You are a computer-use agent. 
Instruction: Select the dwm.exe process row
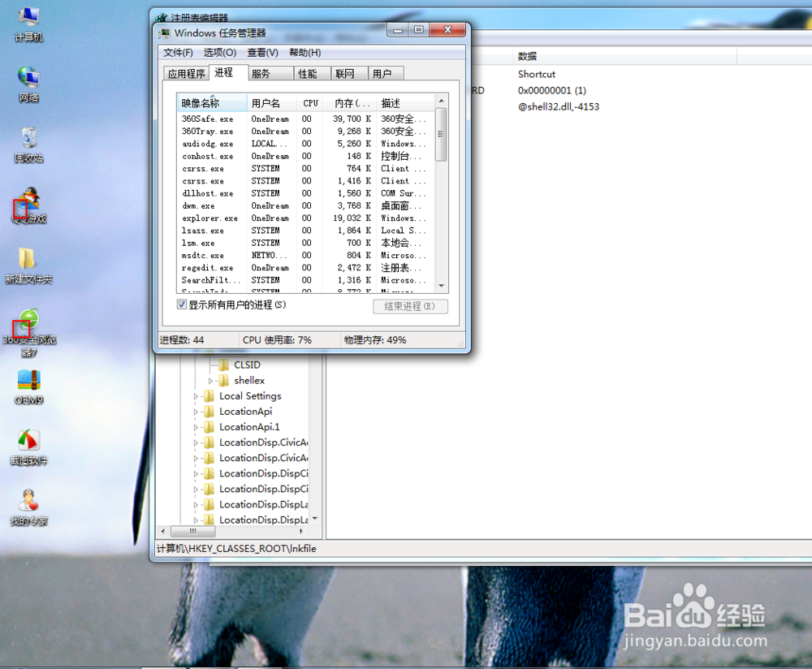(305, 206)
